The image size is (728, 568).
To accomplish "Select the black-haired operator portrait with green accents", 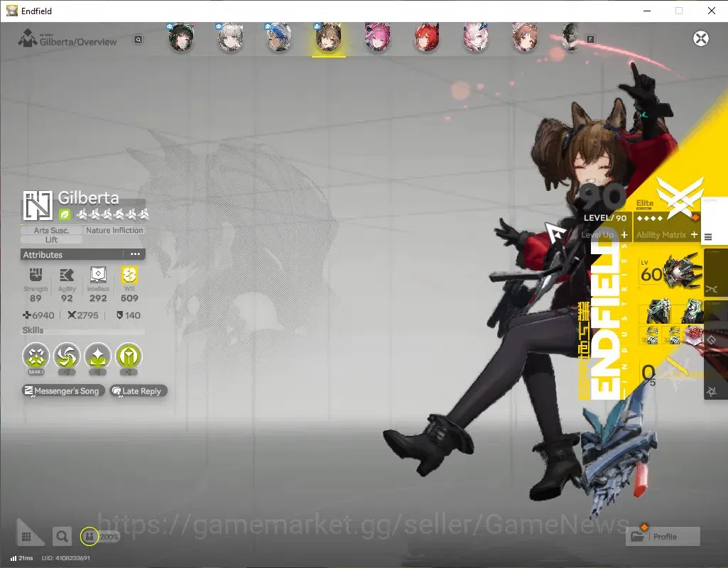I will [181, 38].
